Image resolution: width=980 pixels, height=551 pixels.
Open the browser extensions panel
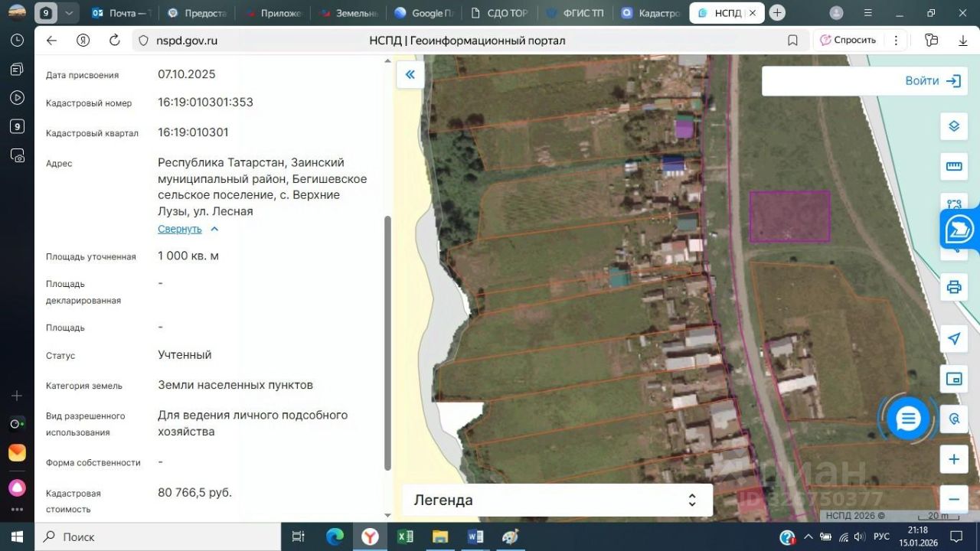click(931, 41)
